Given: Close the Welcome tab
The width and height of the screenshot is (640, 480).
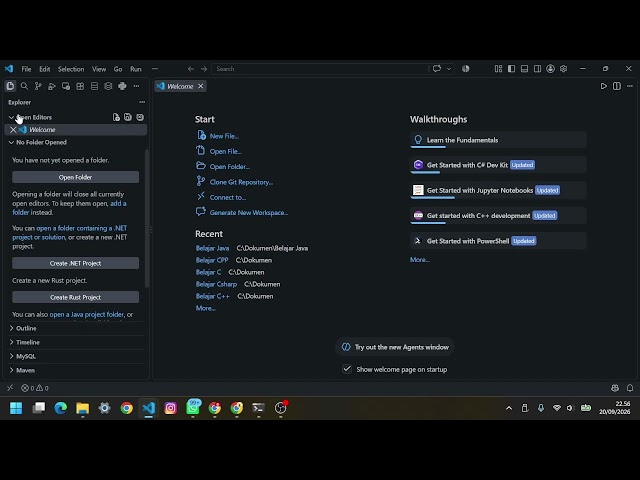Looking at the screenshot, I should pos(200,86).
